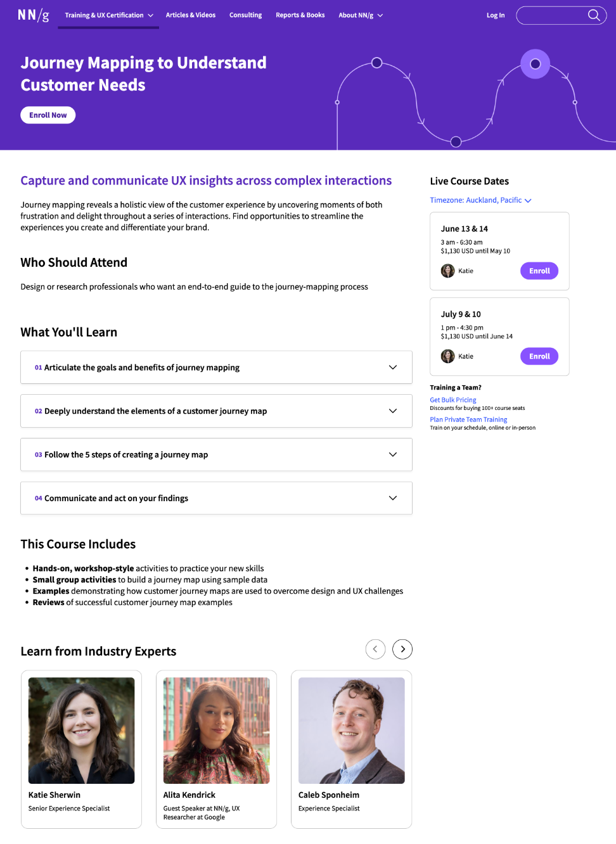This screenshot has height=844, width=616.
Task: Enroll in the June 13 & 14 course
Action: [x=539, y=271]
